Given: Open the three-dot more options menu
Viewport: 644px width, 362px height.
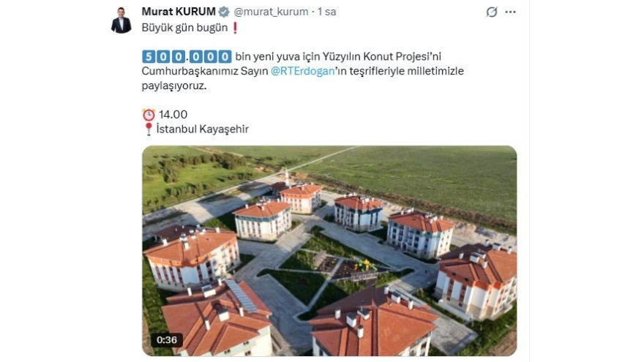Looking at the screenshot, I should point(511,12).
